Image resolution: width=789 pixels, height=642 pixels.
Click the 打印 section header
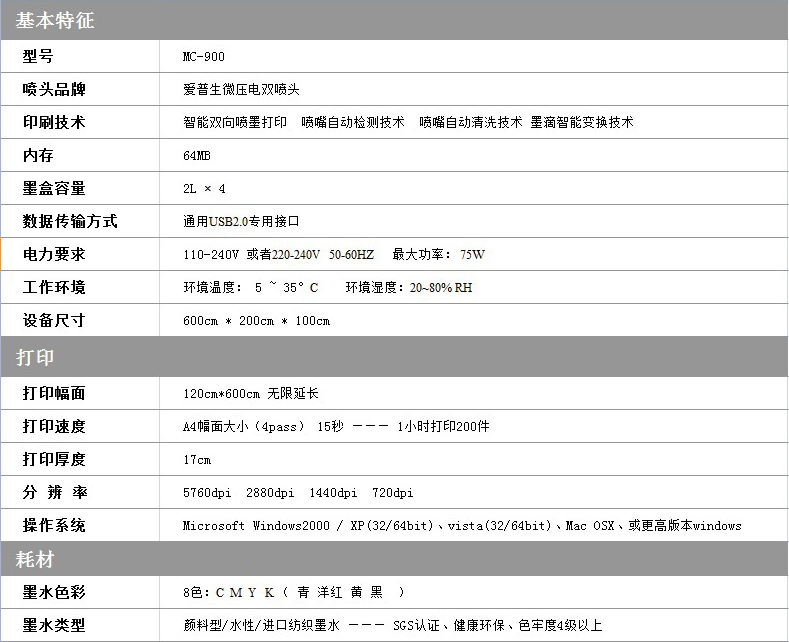click(x=35, y=358)
